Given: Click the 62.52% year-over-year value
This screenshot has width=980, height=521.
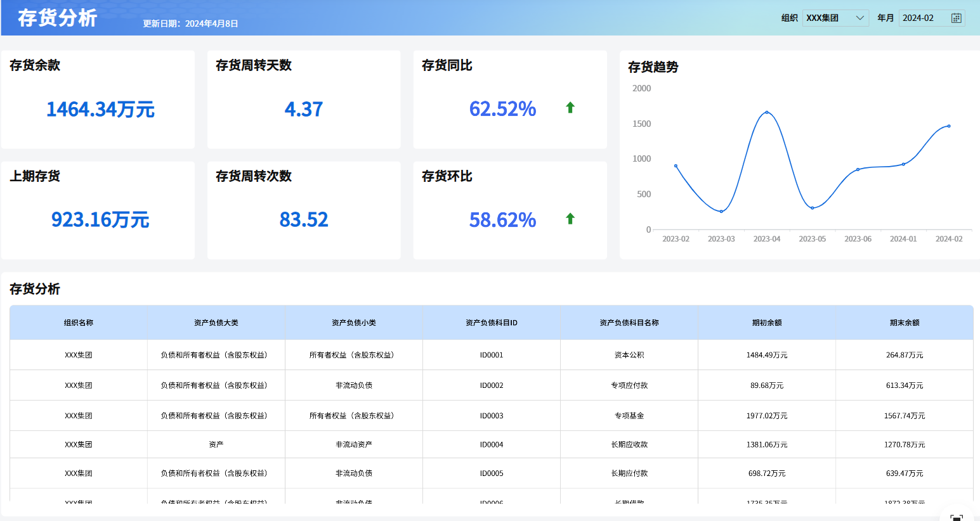Looking at the screenshot, I should [502, 109].
